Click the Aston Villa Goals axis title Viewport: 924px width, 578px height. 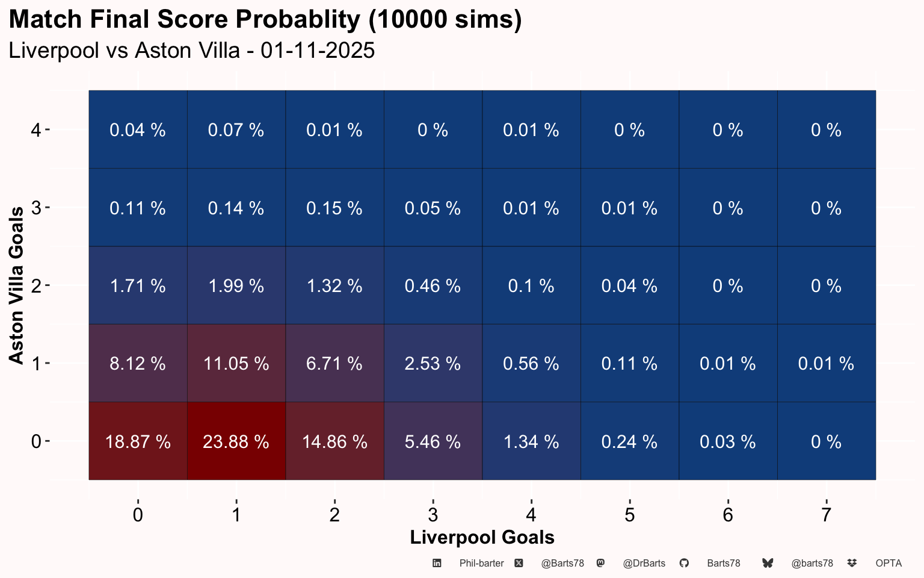16,285
